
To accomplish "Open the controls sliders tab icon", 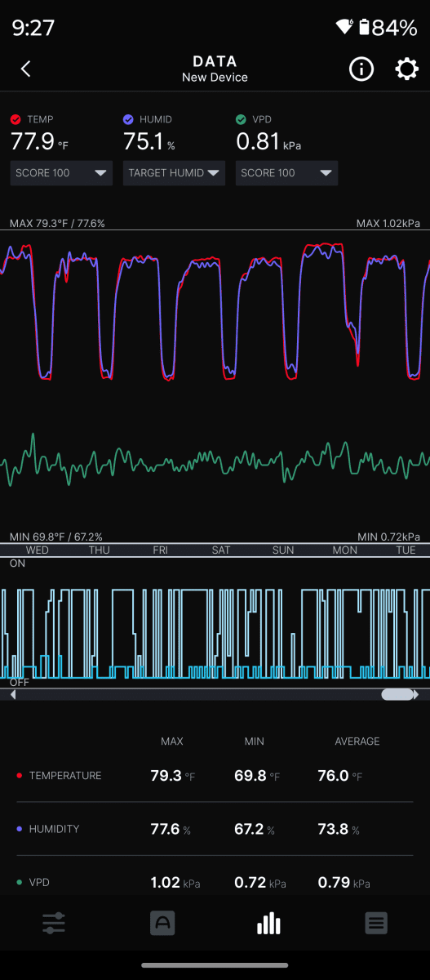I will [54, 924].
